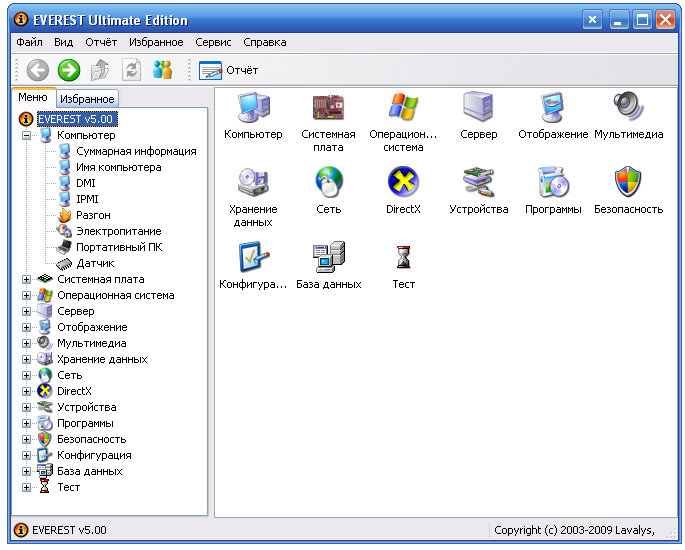Expand the Системная плата tree node
The image size is (685, 550).
pos(27,280)
